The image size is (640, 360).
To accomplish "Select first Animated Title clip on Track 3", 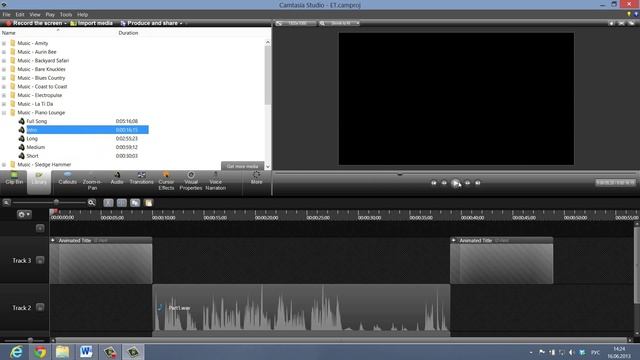I will click(101, 260).
